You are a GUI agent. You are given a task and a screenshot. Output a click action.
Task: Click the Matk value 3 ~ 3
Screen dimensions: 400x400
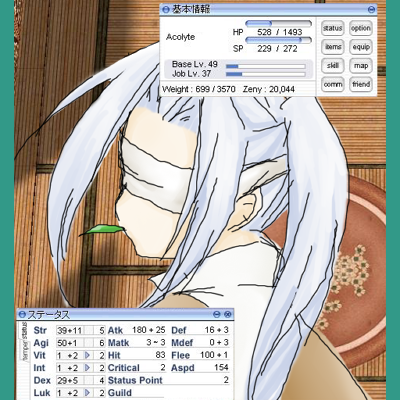pos(156,343)
